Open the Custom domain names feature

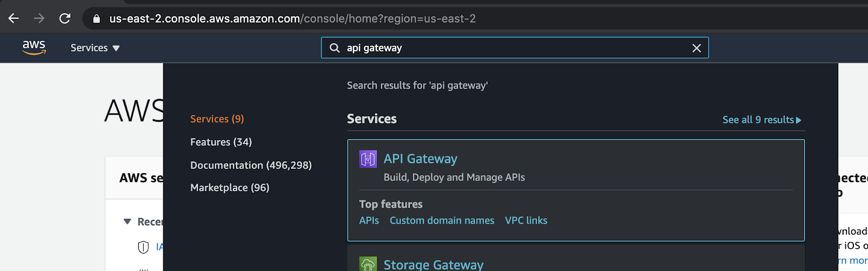coord(442,220)
